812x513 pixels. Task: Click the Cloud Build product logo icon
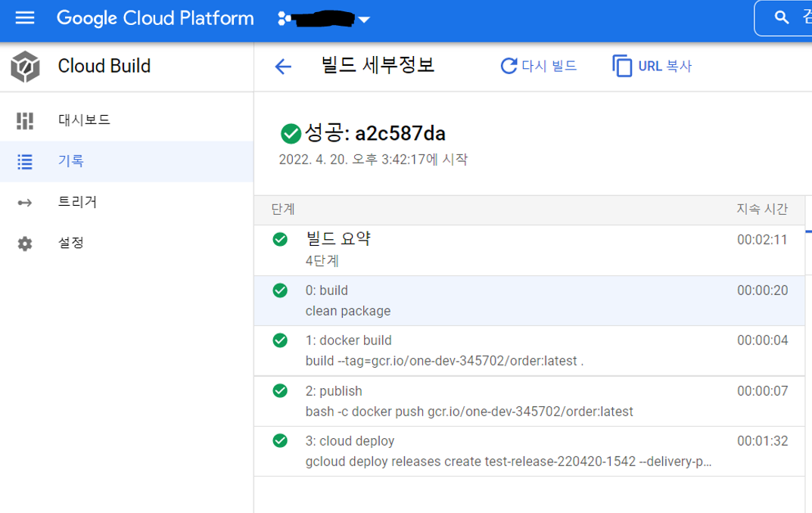[25, 67]
